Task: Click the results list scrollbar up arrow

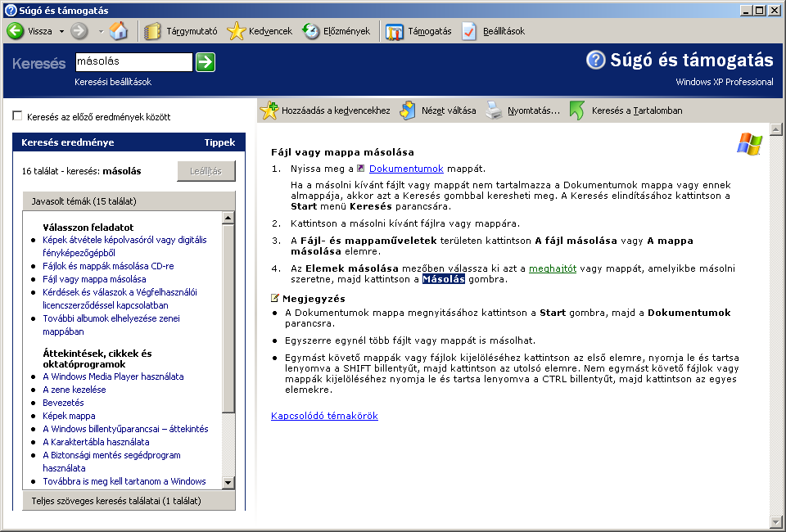Action: pos(228,218)
